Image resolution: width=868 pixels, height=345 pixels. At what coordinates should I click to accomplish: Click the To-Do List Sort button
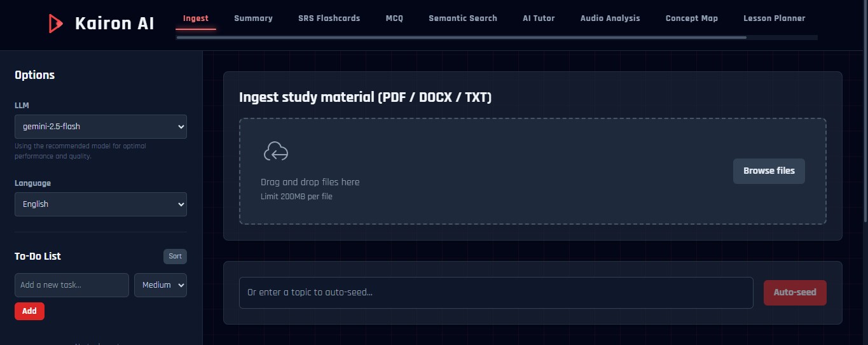pos(175,257)
